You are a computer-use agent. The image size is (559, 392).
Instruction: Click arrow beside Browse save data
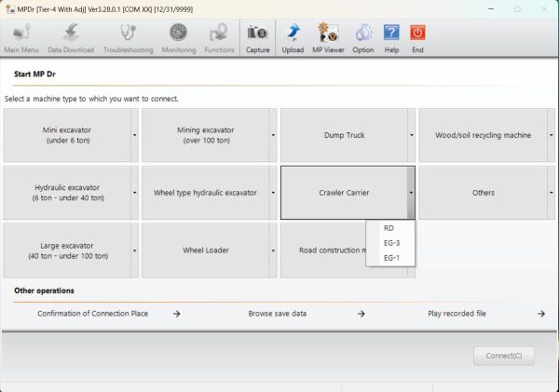[x=361, y=314]
